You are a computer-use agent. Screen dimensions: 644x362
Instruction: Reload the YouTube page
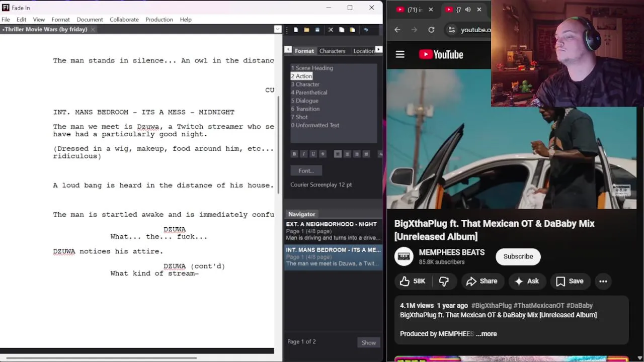(431, 30)
